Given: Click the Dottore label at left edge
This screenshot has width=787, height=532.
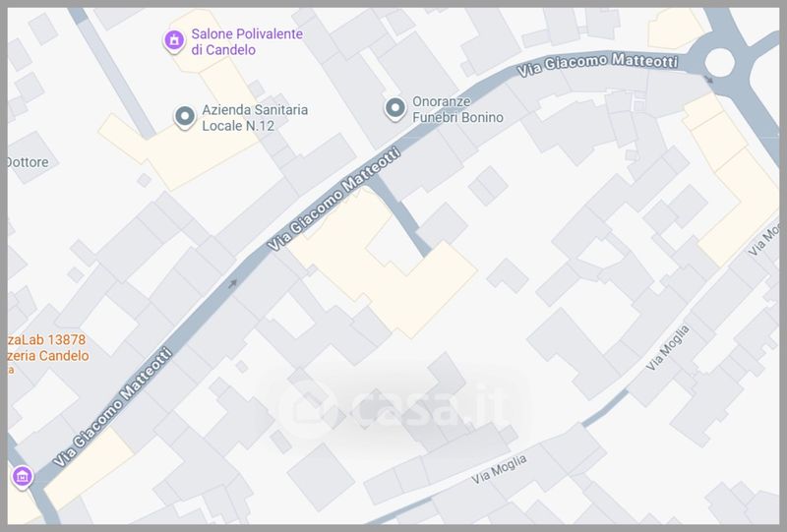Looking at the screenshot, I should tap(29, 162).
